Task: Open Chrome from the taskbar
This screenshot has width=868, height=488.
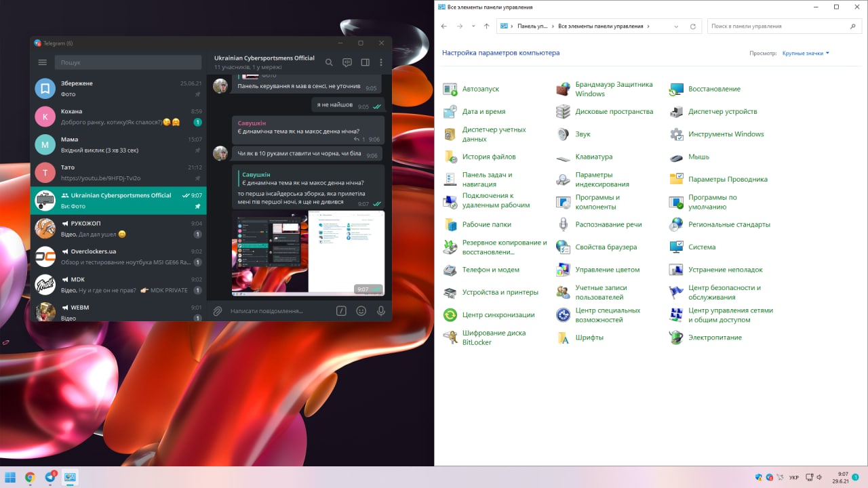Action: (30, 477)
